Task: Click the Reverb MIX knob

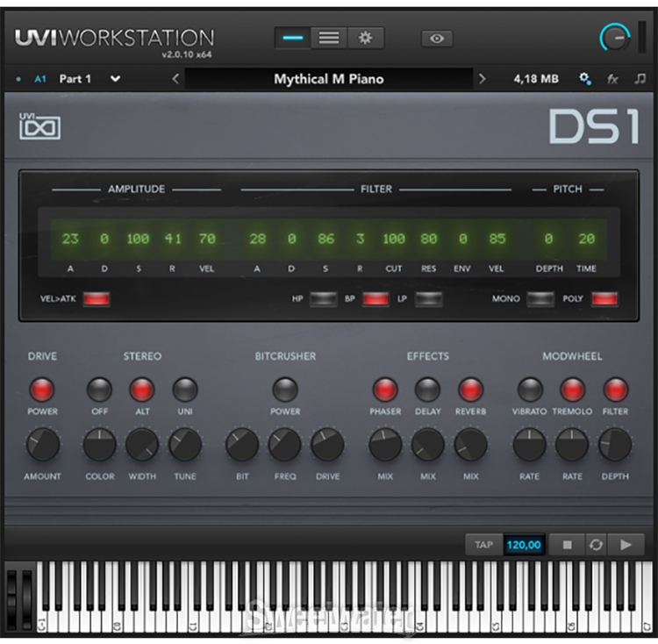Action: 470,445
